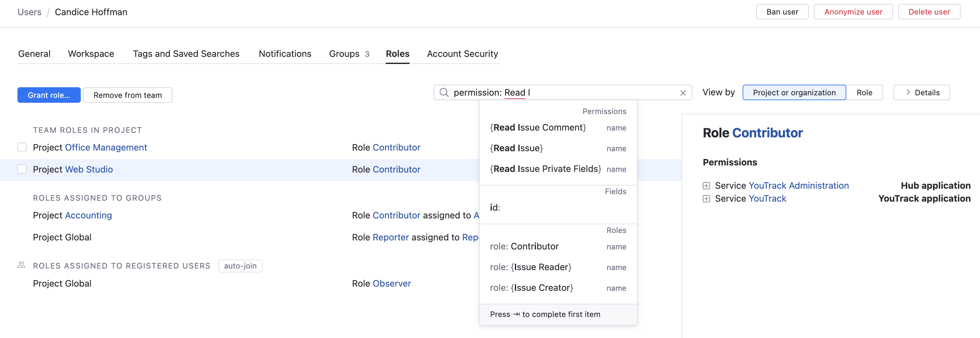The height and width of the screenshot is (338, 980).
Task: Pick role: Issue Reader suggestion
Action: 530,267
